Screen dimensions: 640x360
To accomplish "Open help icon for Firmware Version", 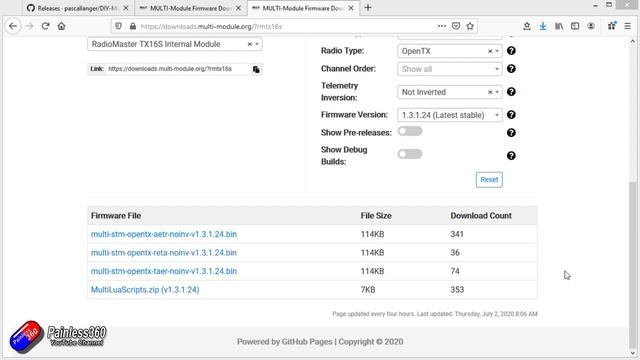I will pos(511,115).
